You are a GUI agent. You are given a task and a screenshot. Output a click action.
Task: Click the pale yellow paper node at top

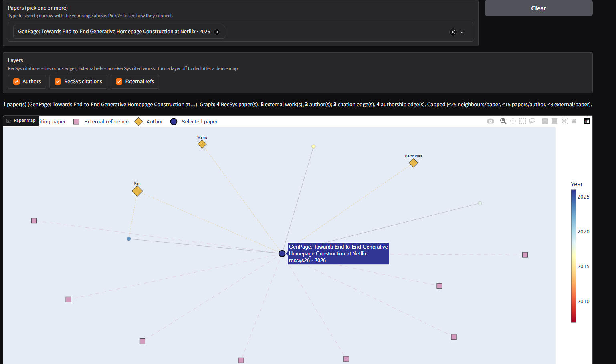tap(313, 147)
